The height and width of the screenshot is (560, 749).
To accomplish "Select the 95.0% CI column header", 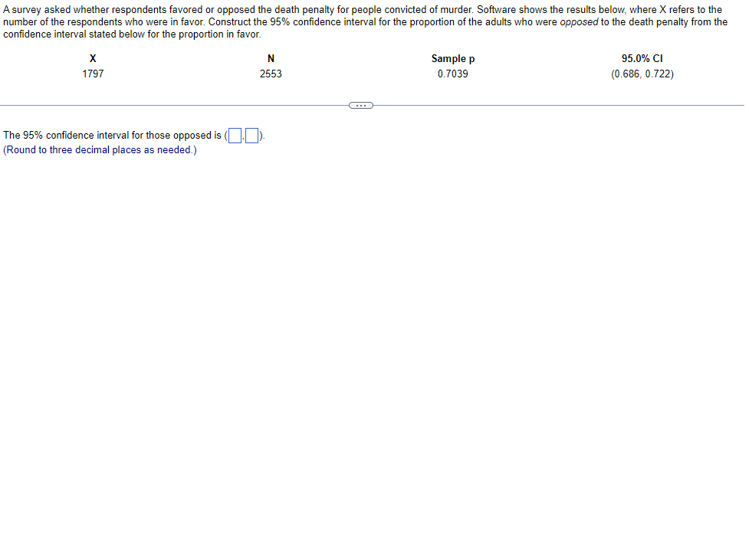I will 642,58.
